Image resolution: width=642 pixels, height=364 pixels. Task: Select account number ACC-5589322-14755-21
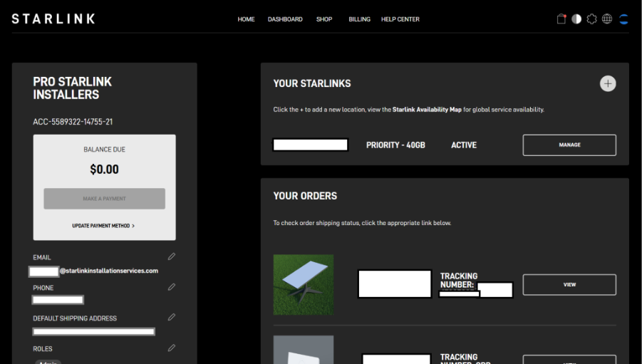point(73,122)
